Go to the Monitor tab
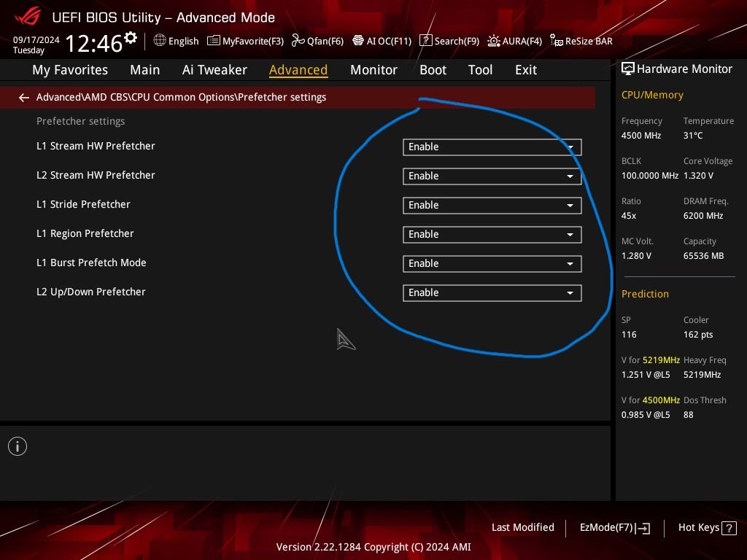This screenshot has width=747, height=560. (373, 70)
